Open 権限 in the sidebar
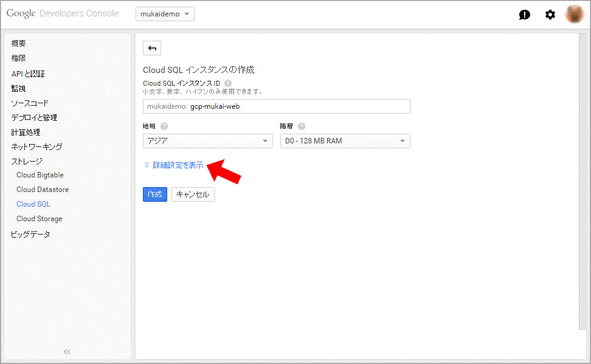This screenshot has height=364, width=591. tap(18, 58)
